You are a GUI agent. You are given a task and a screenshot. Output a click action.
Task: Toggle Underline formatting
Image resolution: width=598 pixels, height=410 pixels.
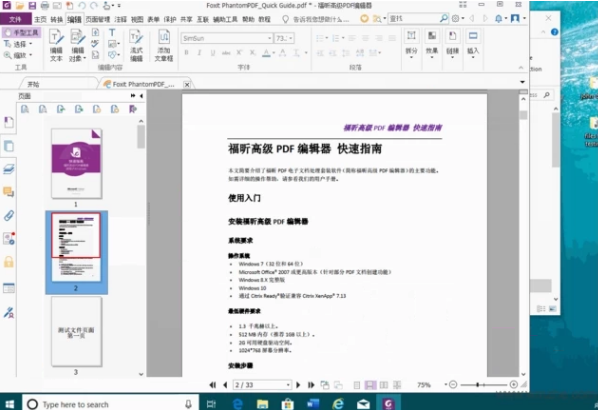[x=212, y=53]
